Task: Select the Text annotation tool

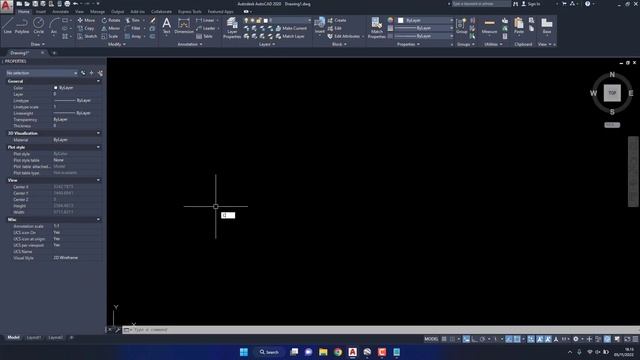Action: tap(167, 26)
